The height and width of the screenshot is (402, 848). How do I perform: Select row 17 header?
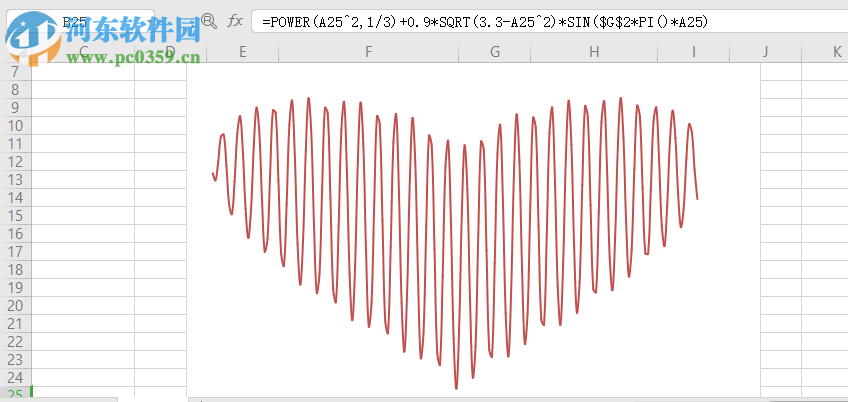[15, 252]
